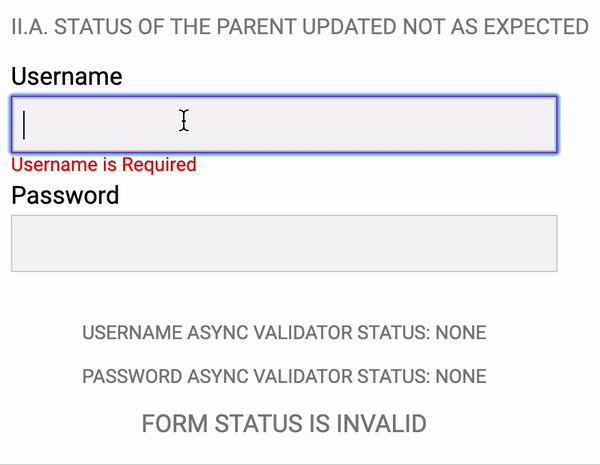
Task: Select the 'Username is Required' error message
Action: pyautogui.click(x=104, y=165)
